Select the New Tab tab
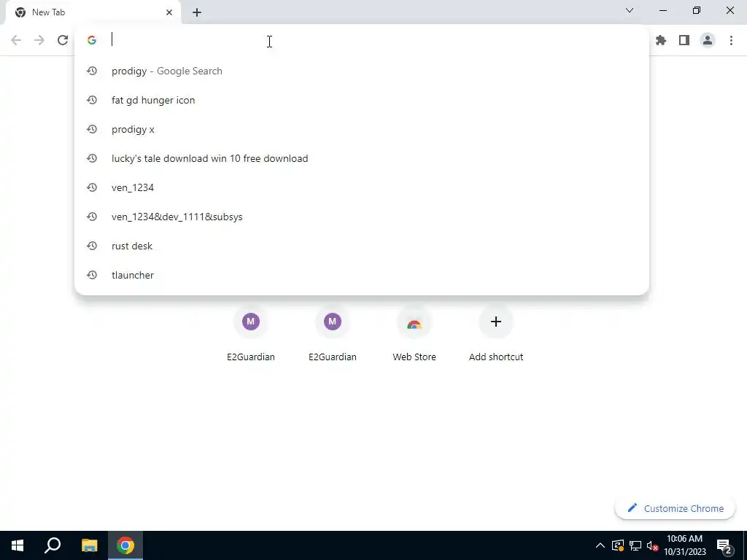747x560 pixels. (93, 12)
